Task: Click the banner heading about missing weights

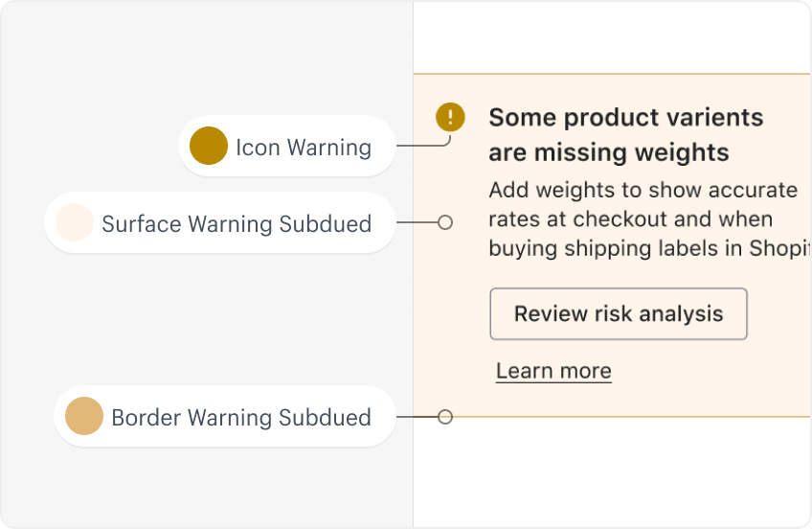Action: click(625, 135)
